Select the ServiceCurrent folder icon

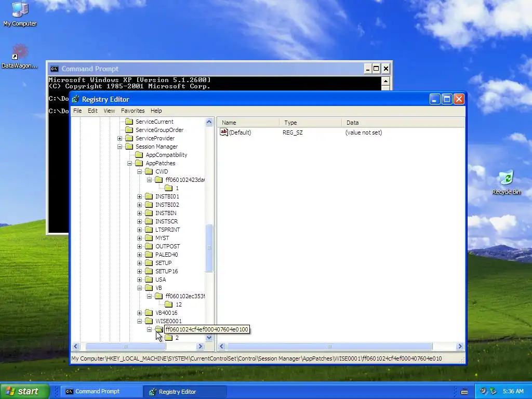pyautogui.click(x=129, y=122)
